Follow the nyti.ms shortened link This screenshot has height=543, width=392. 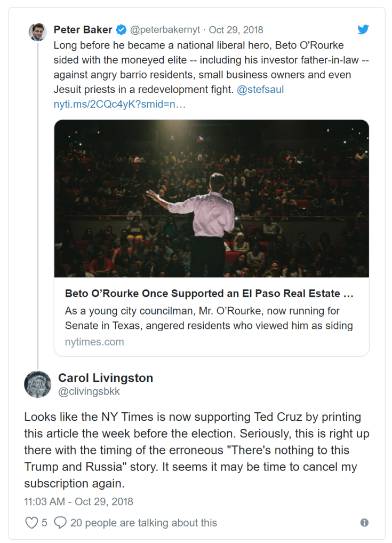click(x=119, y=105)
